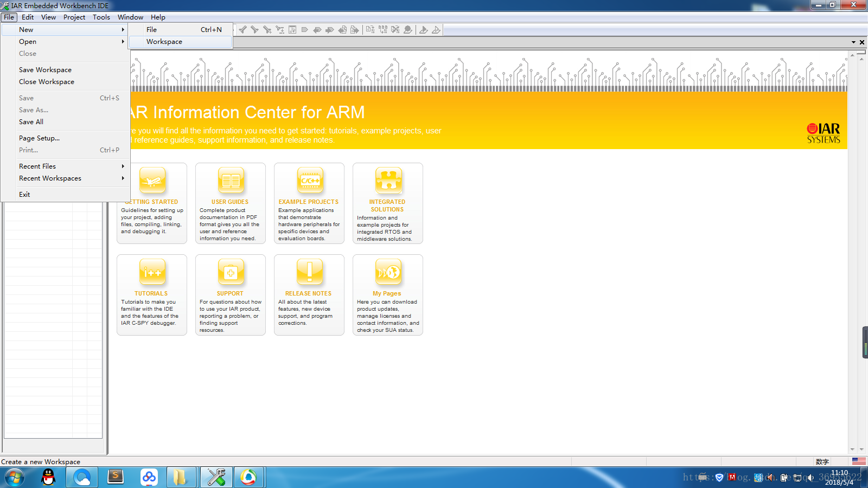Click the Find flashlight-with-plus toolbar icon

267,29
